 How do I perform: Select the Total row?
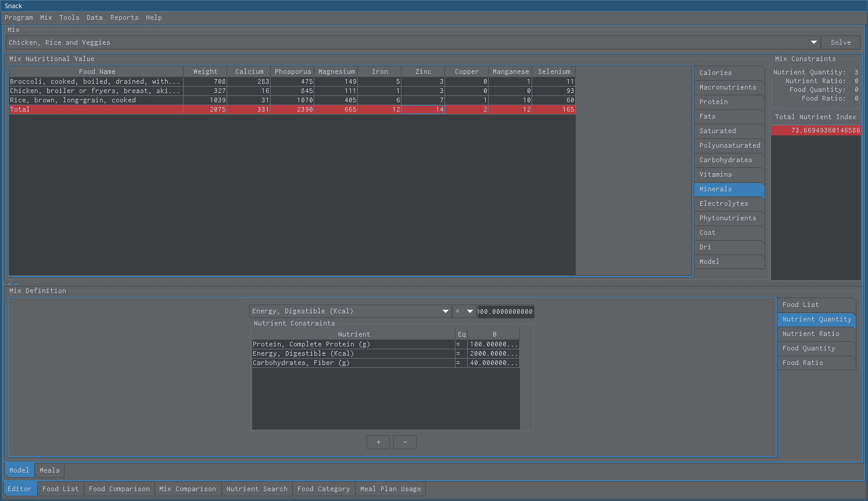pyautogui.click(x=292, y=109)
